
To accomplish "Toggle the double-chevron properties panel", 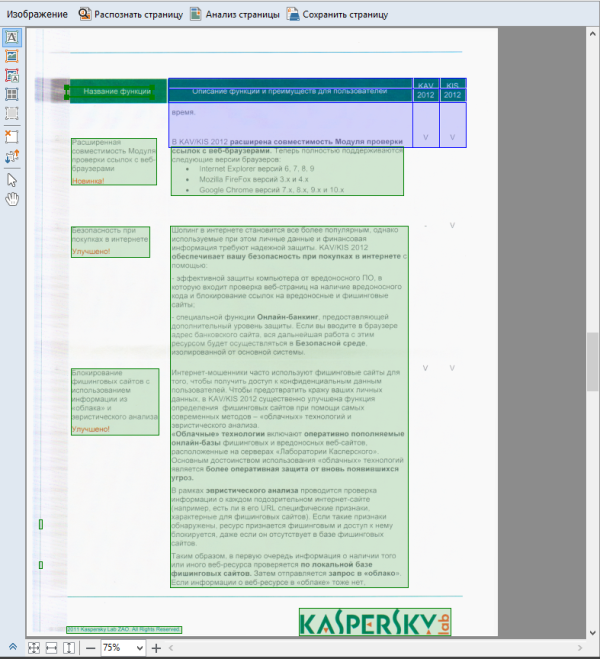I will 13,647.
